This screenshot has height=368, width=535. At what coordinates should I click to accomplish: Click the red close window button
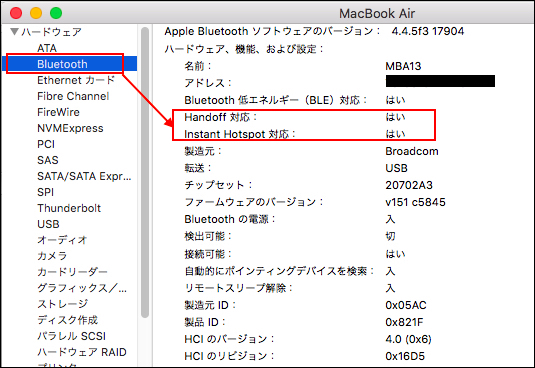pyautogui.click(x=16, y=13)
